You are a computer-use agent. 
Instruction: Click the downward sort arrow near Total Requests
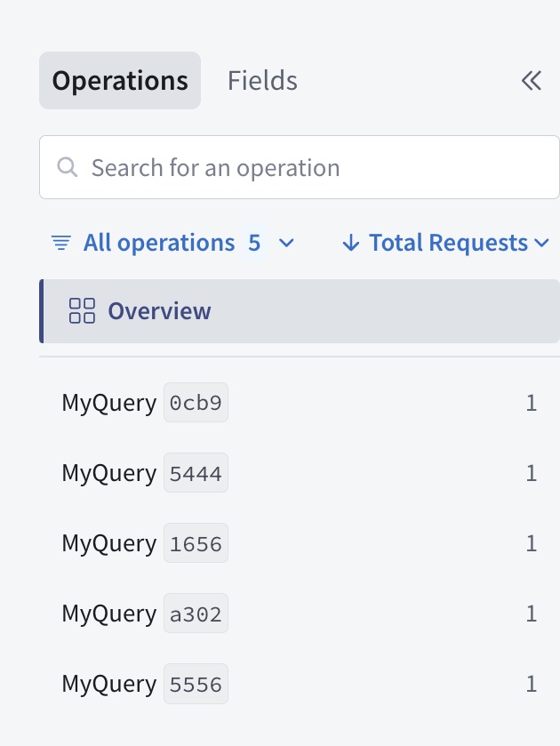[352, 242]
